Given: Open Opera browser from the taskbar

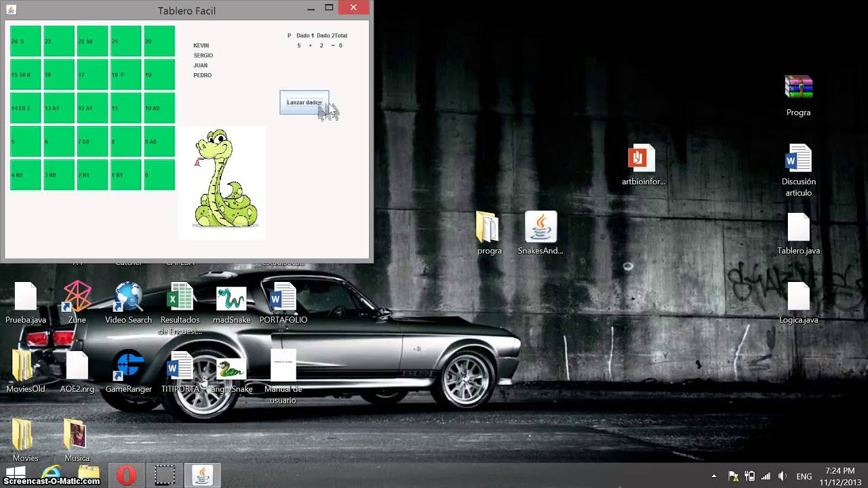Looking at the screenshot, I should [x=126, y=475].
